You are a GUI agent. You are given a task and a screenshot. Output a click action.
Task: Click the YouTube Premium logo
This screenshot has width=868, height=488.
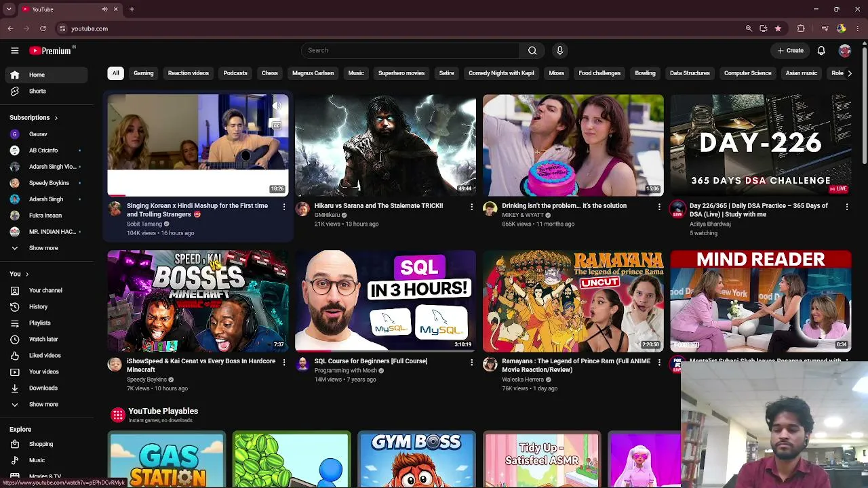pyautogui.click(x=51, y=50)
